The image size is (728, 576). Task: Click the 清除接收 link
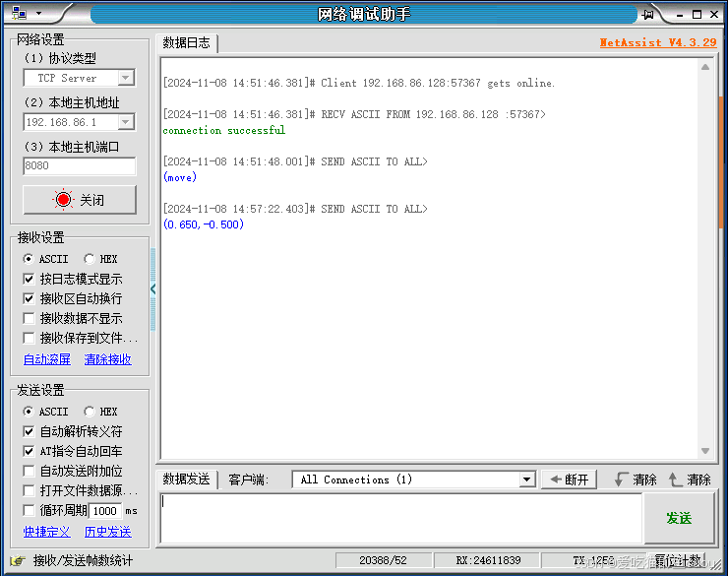[107, 359]
